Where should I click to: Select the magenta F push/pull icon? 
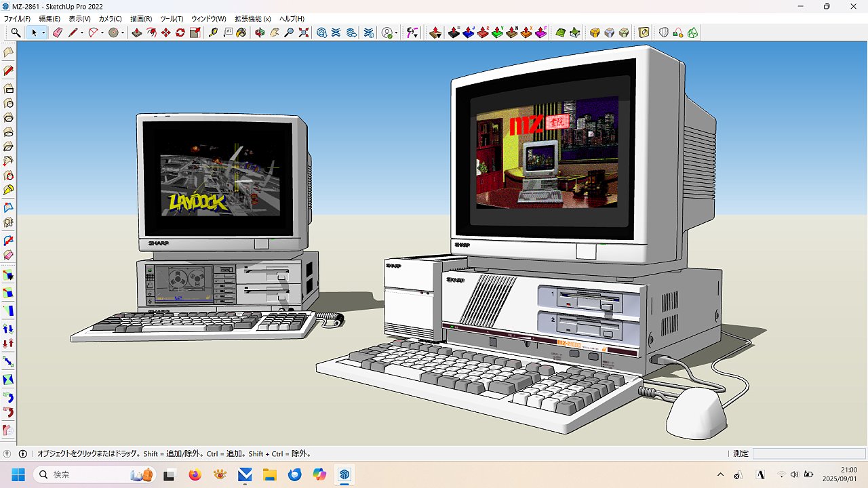pyautogui.click(x=541, y=33)
